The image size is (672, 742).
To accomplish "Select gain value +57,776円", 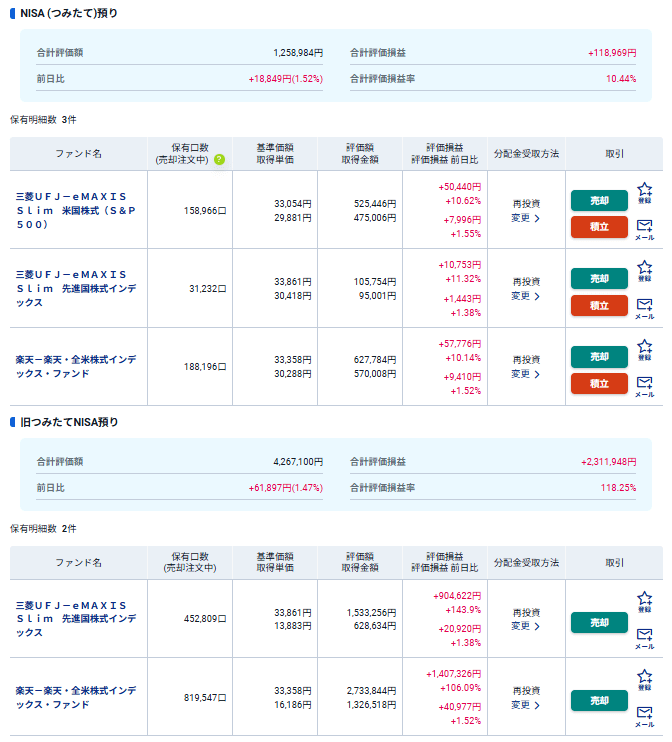I will [x=460, y=344].
